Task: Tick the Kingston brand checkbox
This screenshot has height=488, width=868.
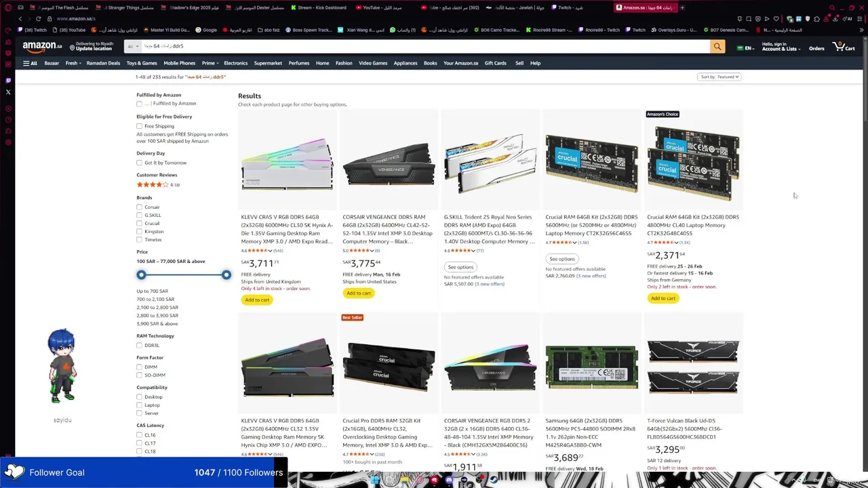Action: (x=139, y=231)
